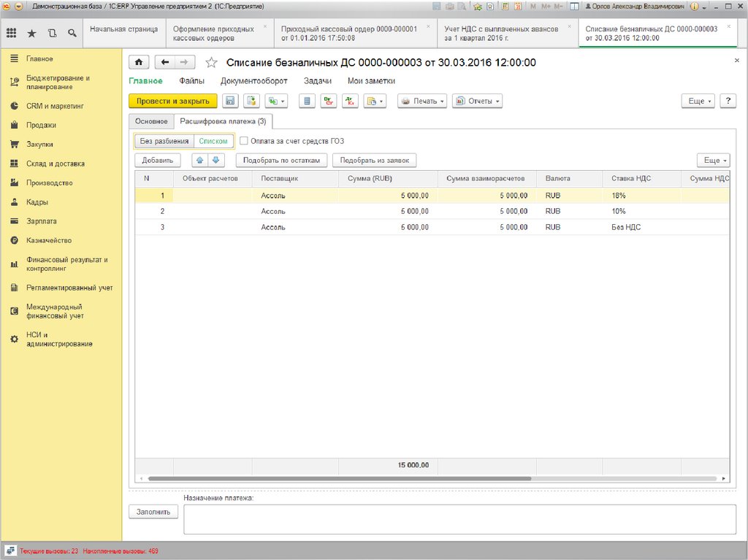Open the Отчеты dropdown menu
Viewport: 748px width, 560px height.
click(x=477, y=101)
